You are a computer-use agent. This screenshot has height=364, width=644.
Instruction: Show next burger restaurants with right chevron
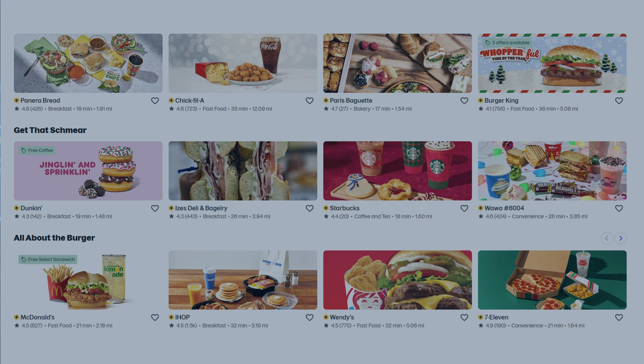pos(621,238)
